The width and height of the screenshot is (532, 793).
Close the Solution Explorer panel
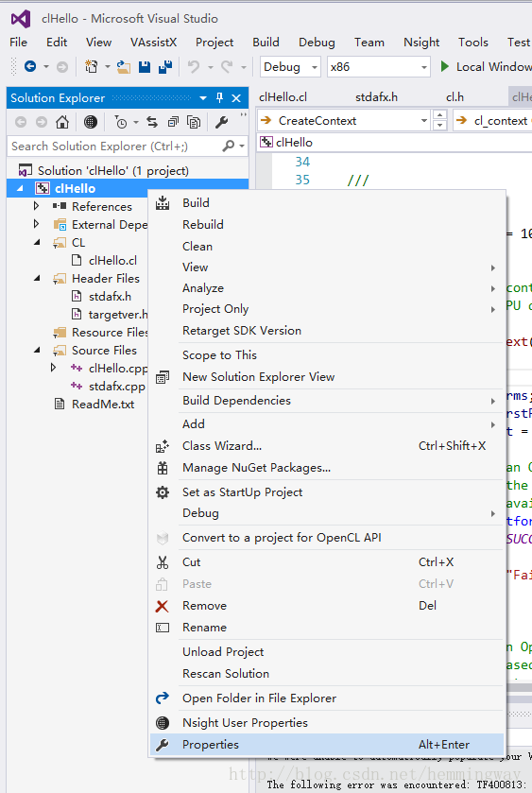(236, 98)
